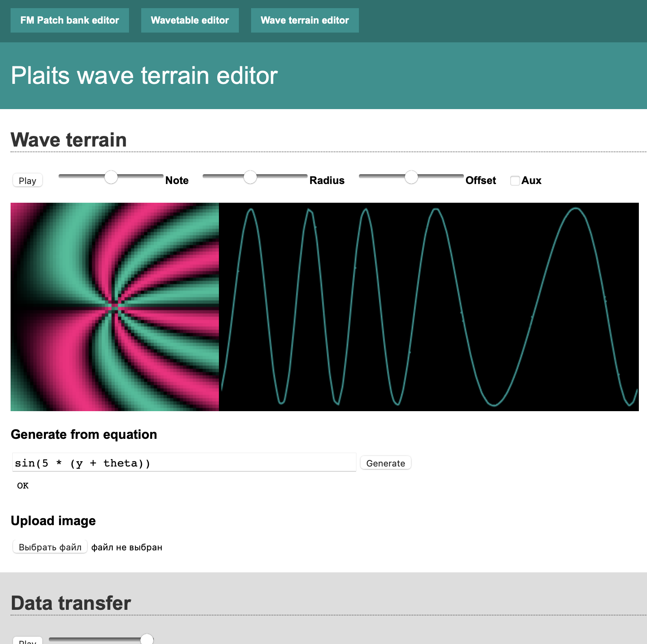Click the Play button in Wave terrain

pyautogui.click(x=28, y=180)
